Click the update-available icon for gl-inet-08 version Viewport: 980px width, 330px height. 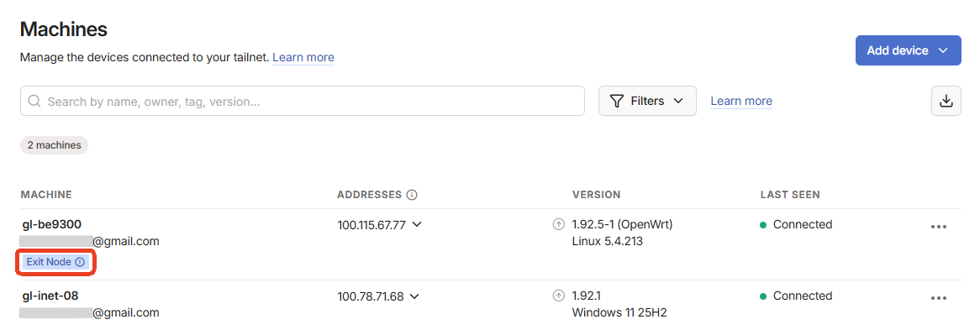click(x=559, y=296)
